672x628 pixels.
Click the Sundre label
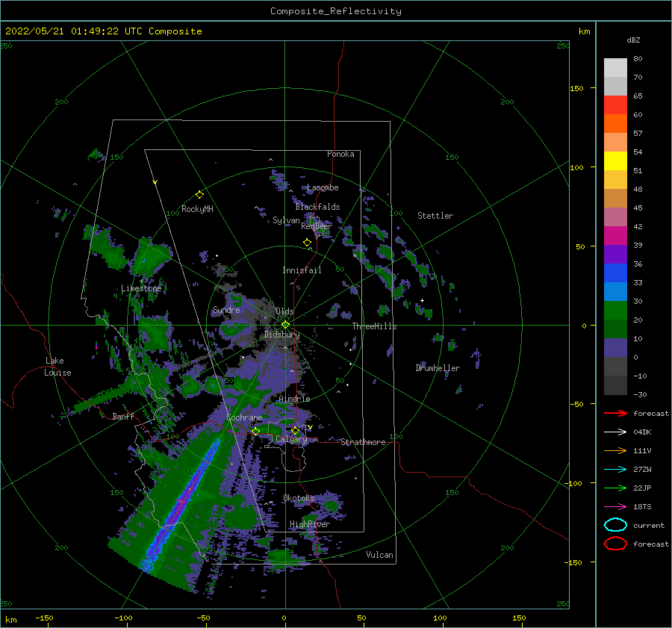coord(226,309)
